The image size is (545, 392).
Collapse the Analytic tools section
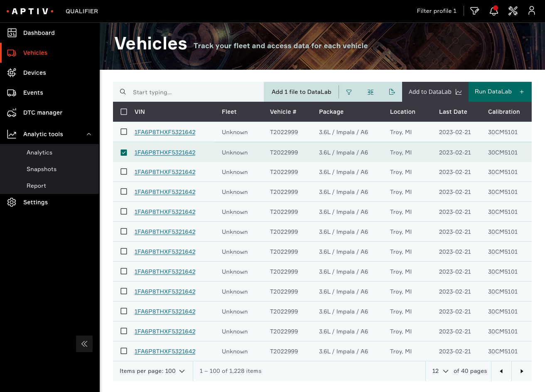point(89,134)
